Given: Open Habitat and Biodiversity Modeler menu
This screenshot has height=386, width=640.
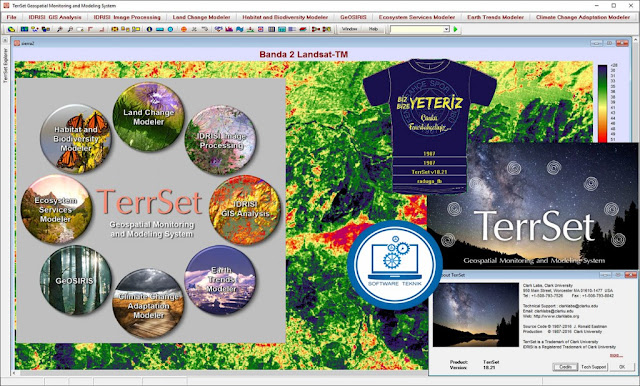Looking at the screenshot, I should [285, 18].
